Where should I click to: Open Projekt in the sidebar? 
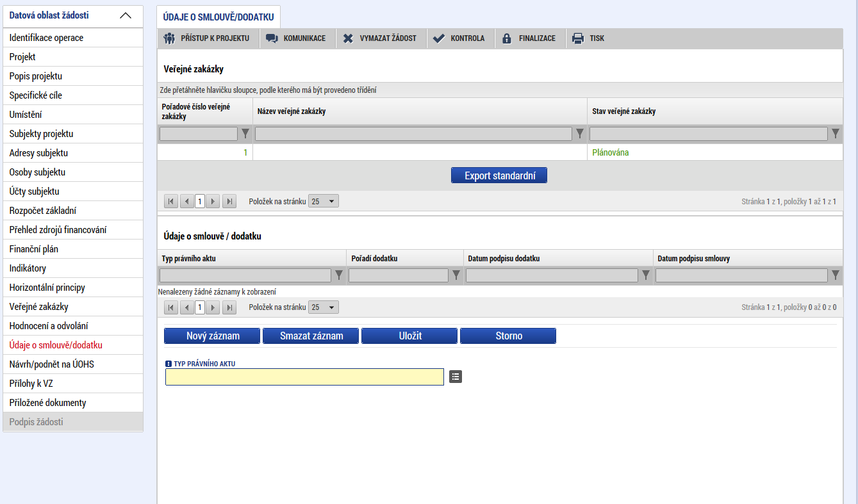coord(73,57)
